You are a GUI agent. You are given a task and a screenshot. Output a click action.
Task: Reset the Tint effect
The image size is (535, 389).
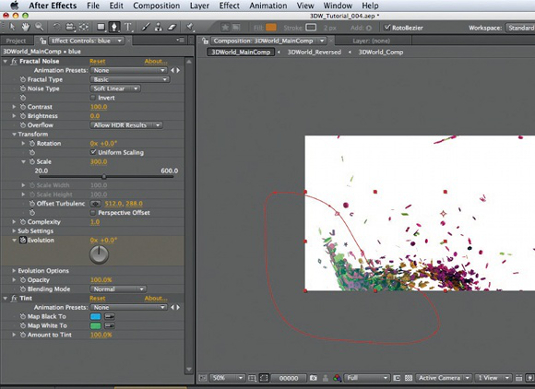point(97,298)
